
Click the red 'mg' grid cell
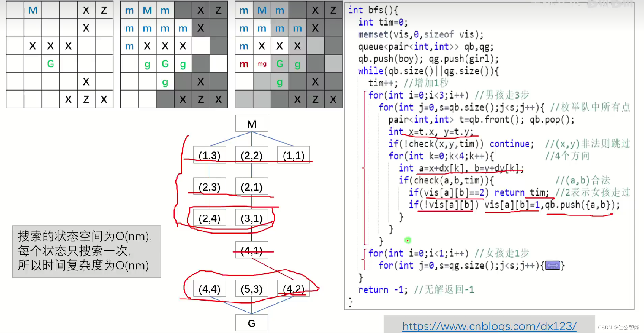click(x=262, y=64)
